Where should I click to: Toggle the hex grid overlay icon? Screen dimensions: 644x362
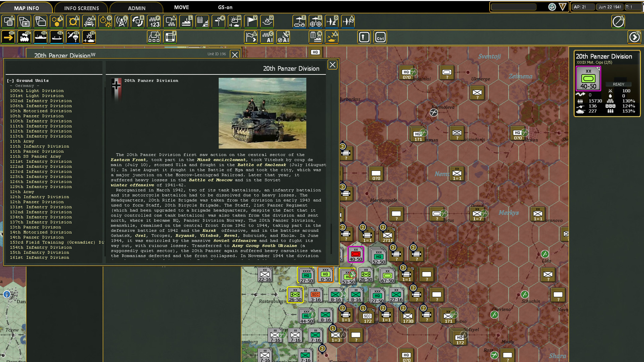point(57,21)
